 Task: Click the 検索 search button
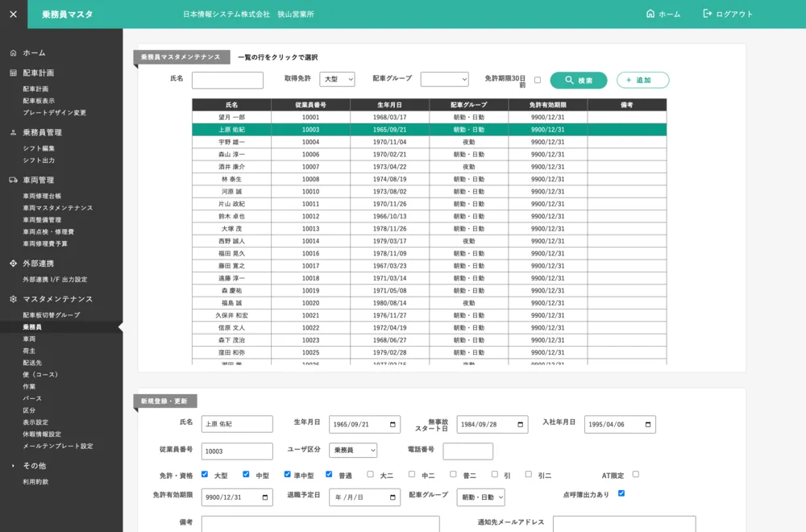579,81
